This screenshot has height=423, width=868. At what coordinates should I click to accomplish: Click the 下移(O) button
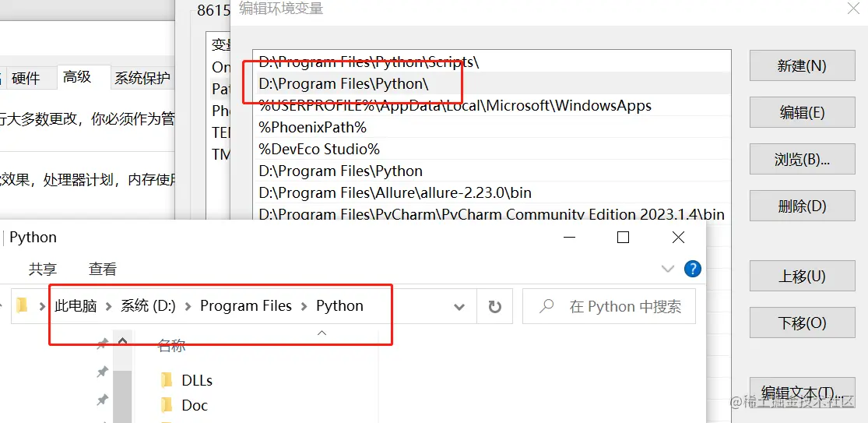[802, 323]
